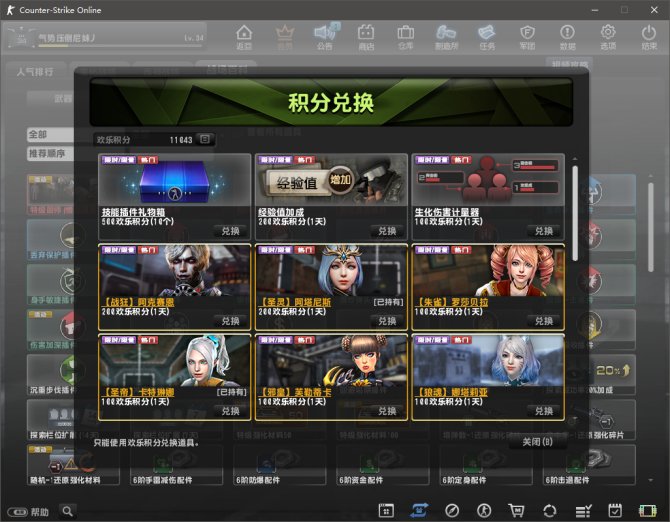The height and width of the screenshot is (522, 670).
Task: Click the 欢乐积分 11043 balance text
Action: click(144, 140)
